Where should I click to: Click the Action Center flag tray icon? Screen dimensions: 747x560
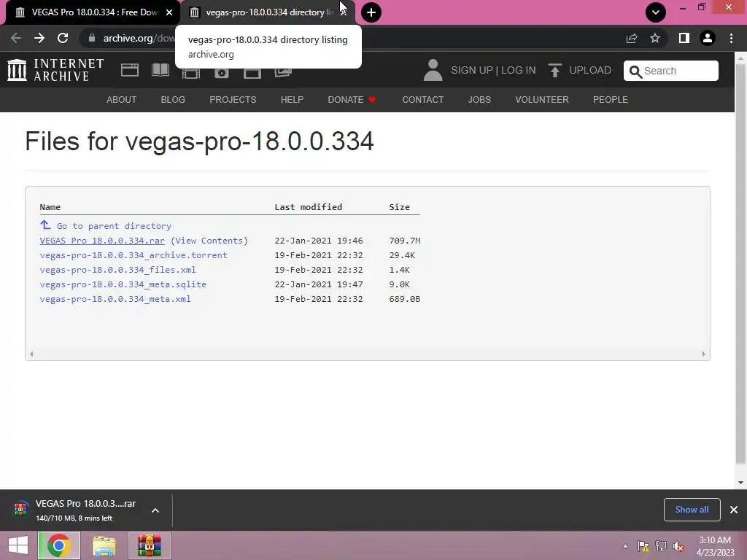643,547
